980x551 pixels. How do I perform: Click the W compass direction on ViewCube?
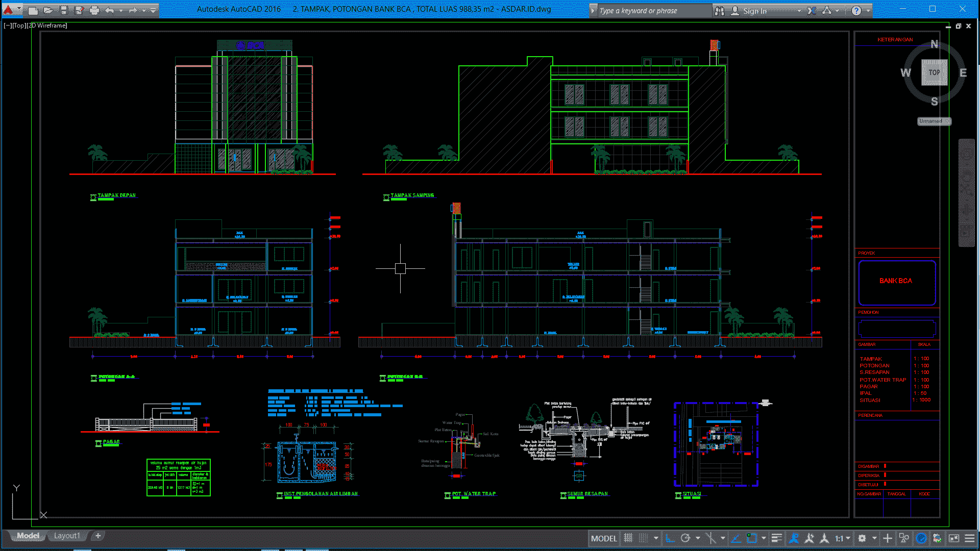coord(906,72)
